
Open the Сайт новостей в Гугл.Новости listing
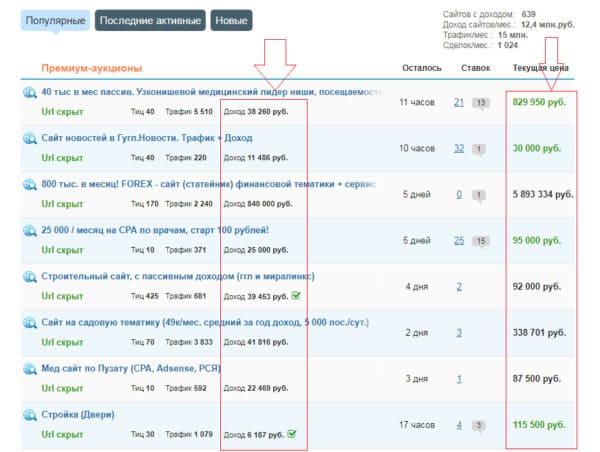pos(147,138)
